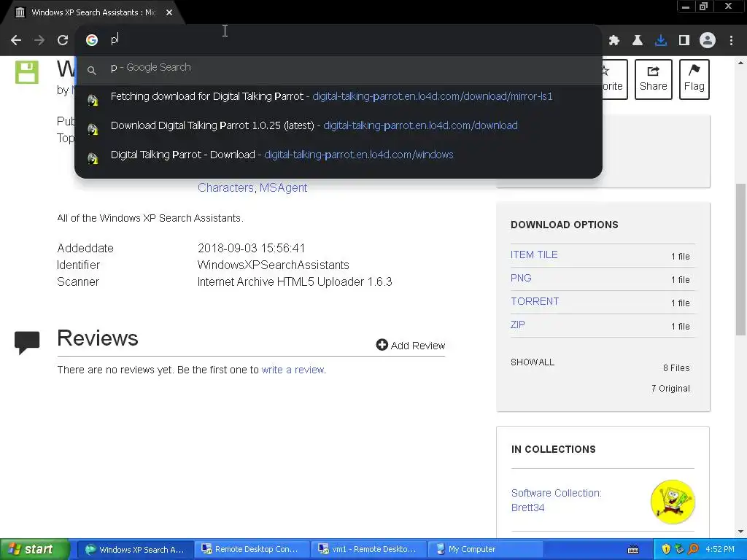Click 'All of the Windows XP Search Assistants.' description
Viewport: 747px width, 560px height.
[x=150, y=218]
